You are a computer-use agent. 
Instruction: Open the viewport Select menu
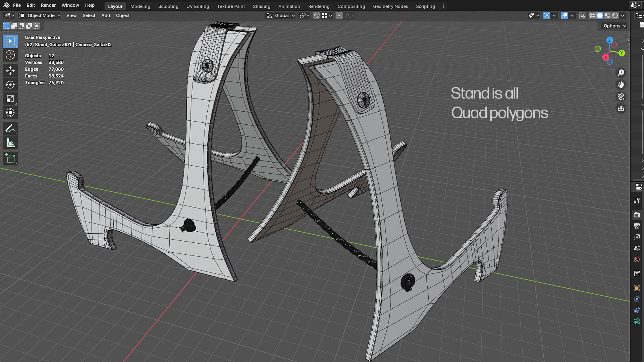tap(89, 15)
